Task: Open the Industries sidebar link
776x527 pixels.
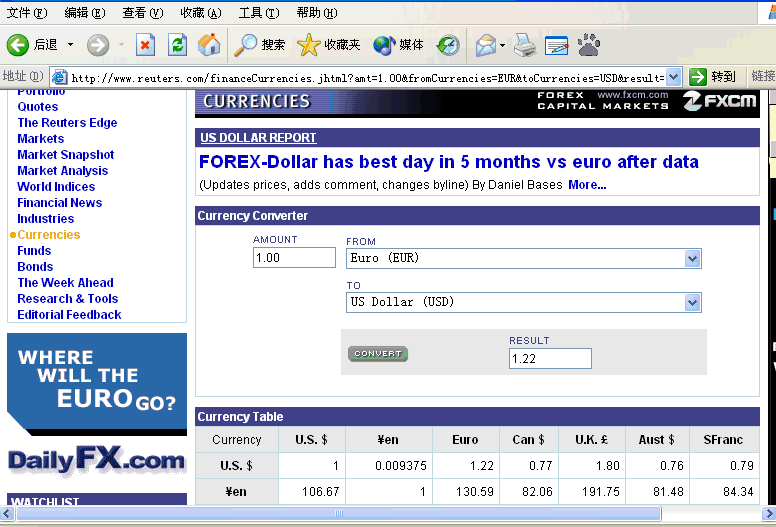Action: tap(46, 219)
